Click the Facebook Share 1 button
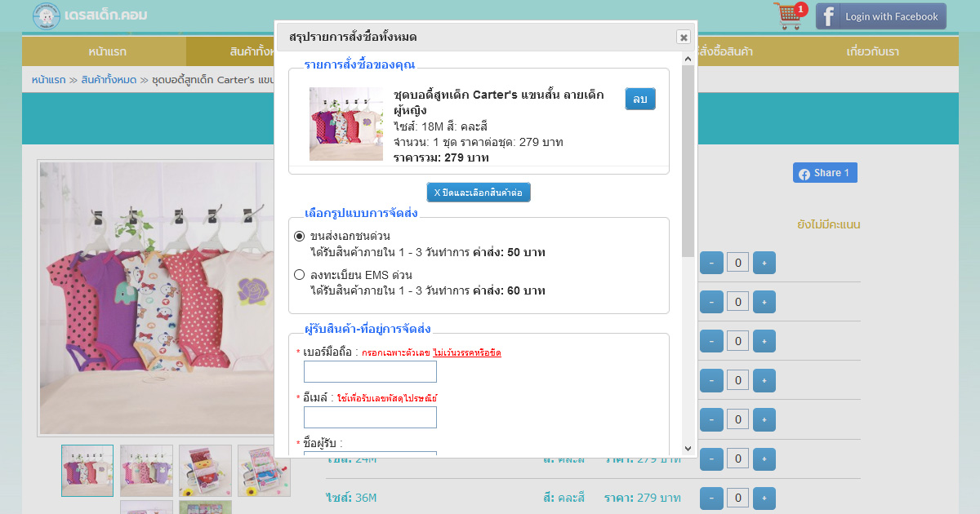The image size is (980, 514). [x=825, y=173]
